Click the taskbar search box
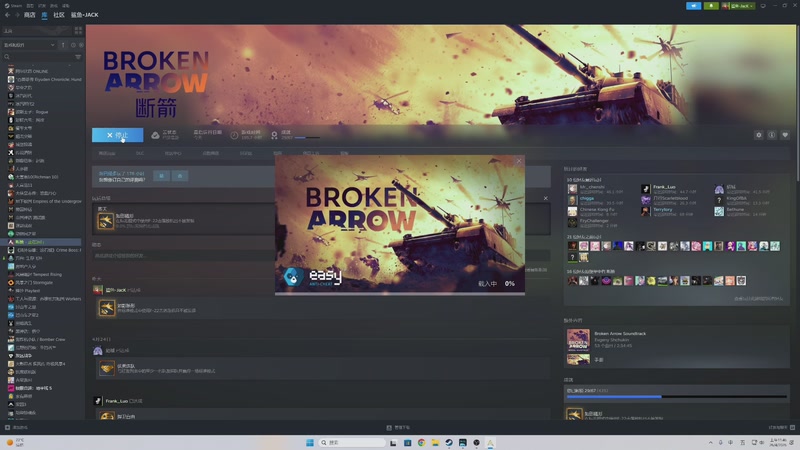 point(352,442)
